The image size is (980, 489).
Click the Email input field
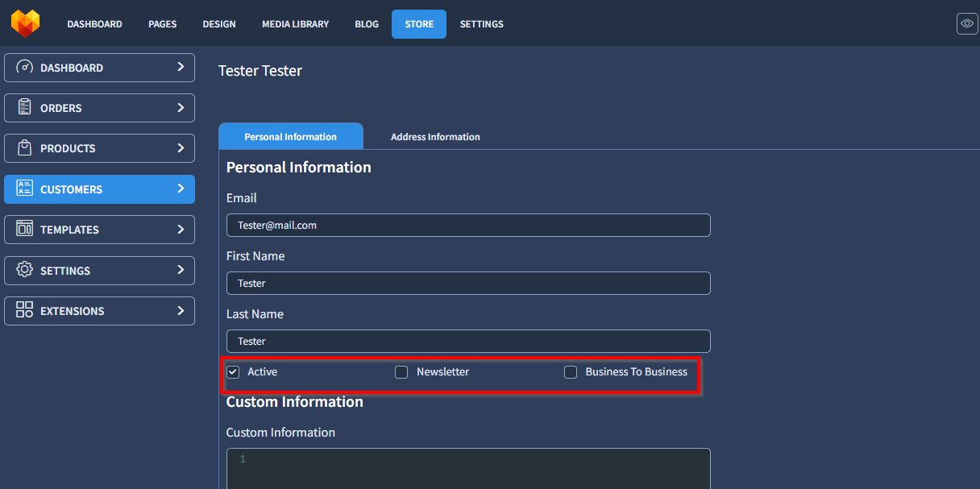[x=468, y=225]
